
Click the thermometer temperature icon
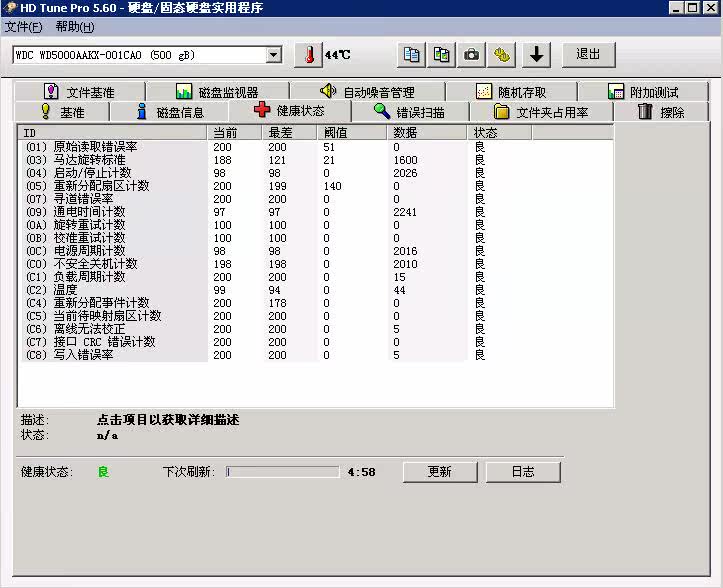click(308, 55)
